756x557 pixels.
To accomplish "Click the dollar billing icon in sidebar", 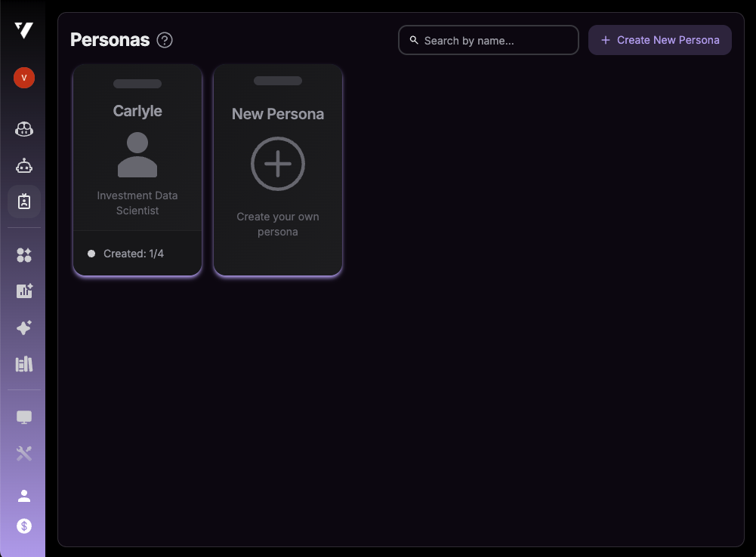I will coord(23,525).
